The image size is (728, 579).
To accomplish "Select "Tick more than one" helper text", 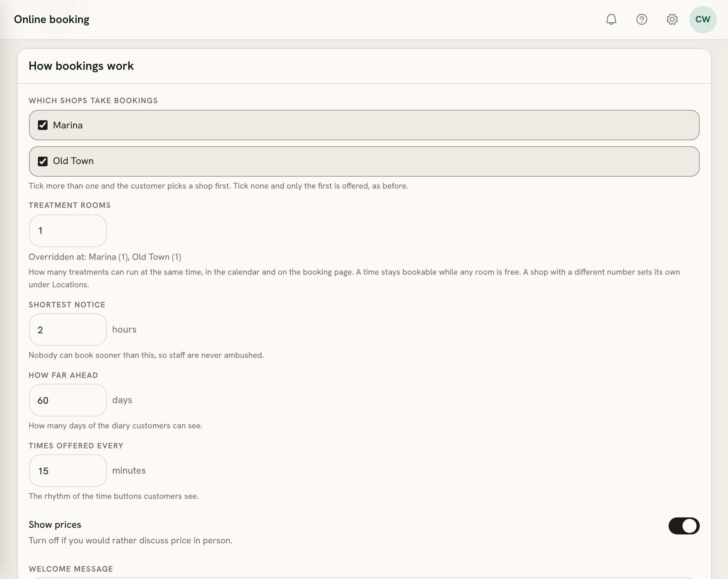I will [218, 186].
